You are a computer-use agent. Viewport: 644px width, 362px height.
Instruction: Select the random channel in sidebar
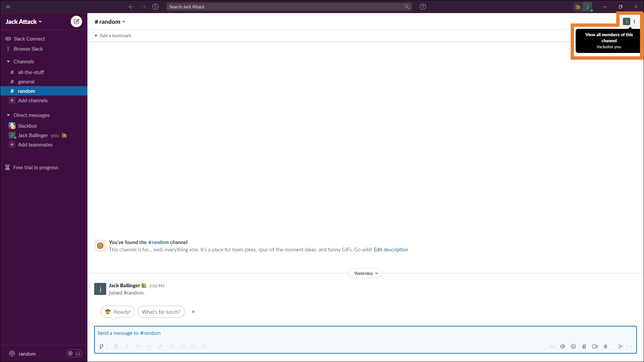44,91
